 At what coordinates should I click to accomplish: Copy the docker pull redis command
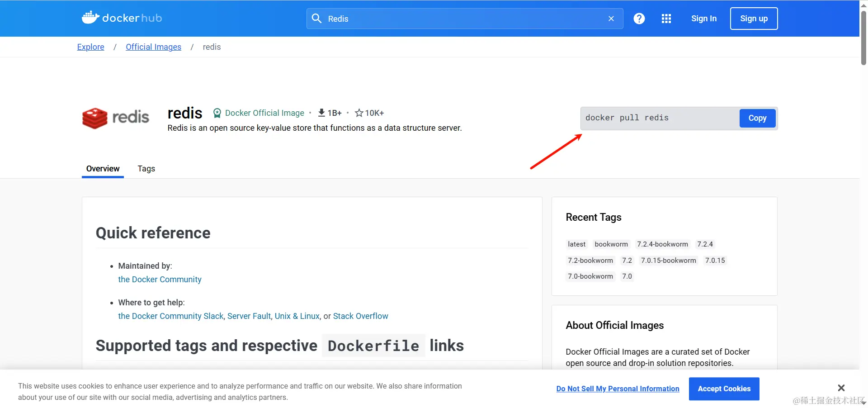757,118
